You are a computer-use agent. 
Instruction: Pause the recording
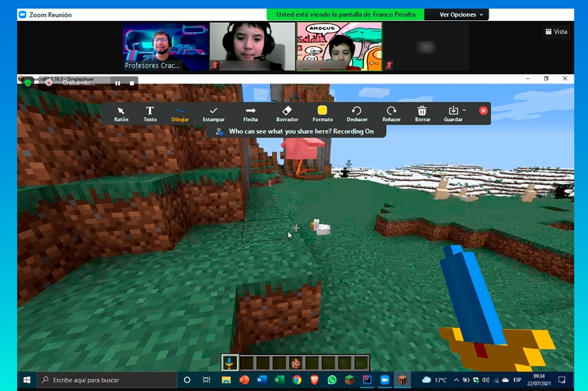pyautogui.click(x=118, y=83)
